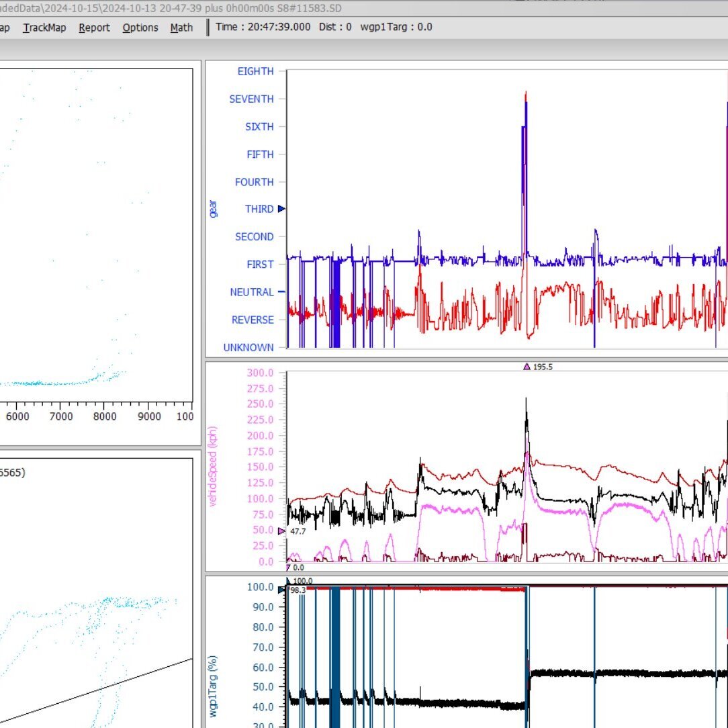Click the FOURTH gear axis label
Image resolution: width=728 pixels, height=728 pixels.
pos(255,182)
